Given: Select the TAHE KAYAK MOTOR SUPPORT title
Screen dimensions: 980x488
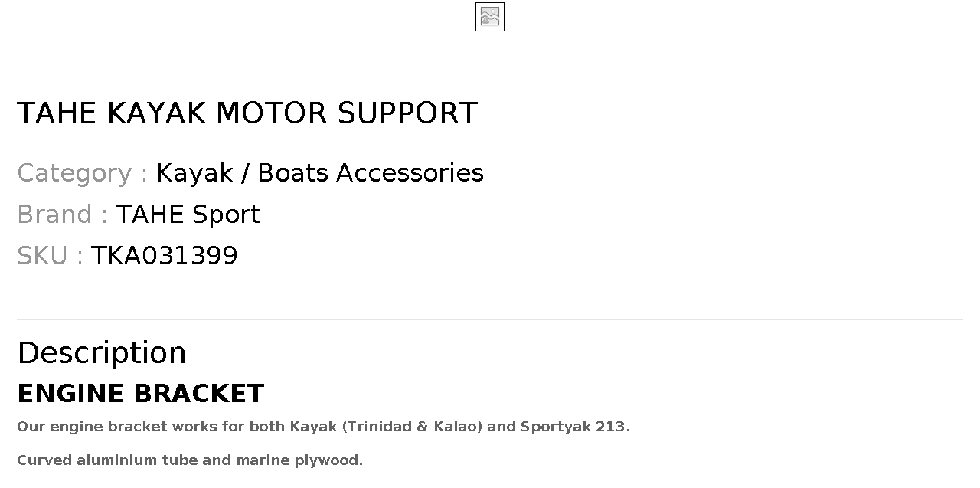Looking at the screenshot, I should 247,113.
